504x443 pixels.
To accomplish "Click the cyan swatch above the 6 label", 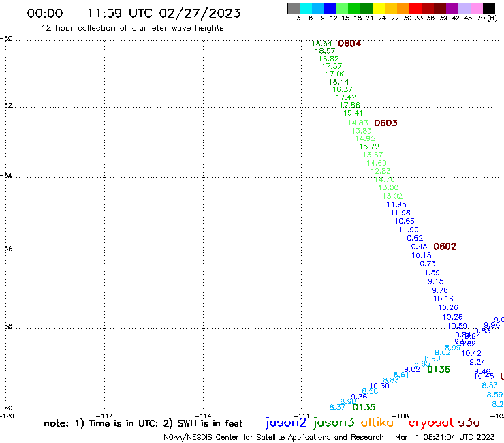I will (x=306, y=8).
